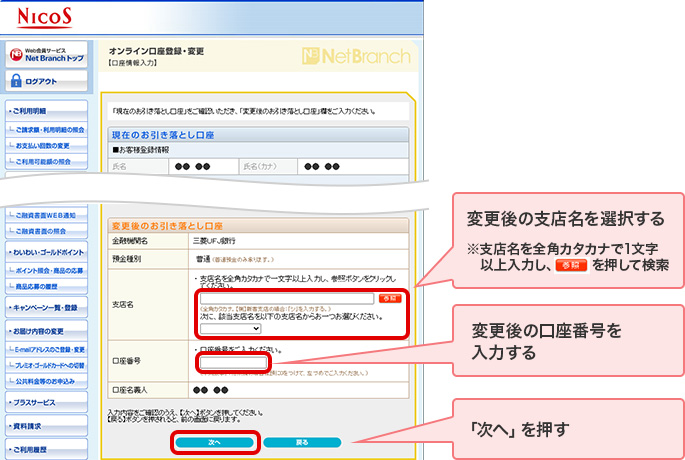685x460 pixels.
Task: Click the NetBranch logo in header
Action: pos(356,56)
